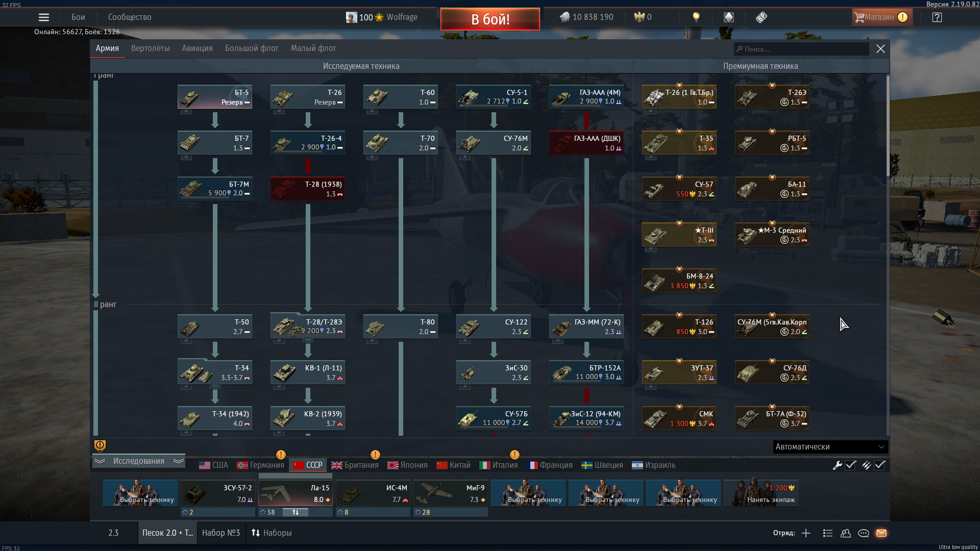Open the Сообщество menu
980x551 pixels.
(x=130, y=17)
